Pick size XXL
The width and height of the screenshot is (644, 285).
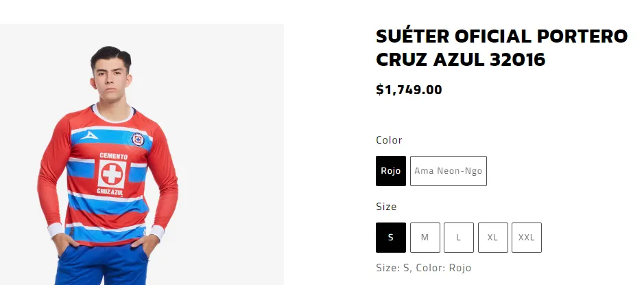click(x=527, y=238)
